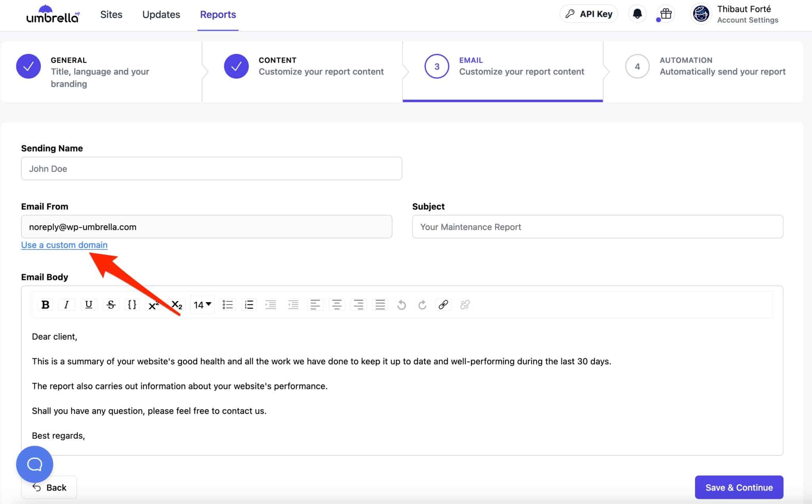Insert a dynamic variable with the braces icon
The width and height of the screenshot is (812, 504).
(x=132, y=305)
